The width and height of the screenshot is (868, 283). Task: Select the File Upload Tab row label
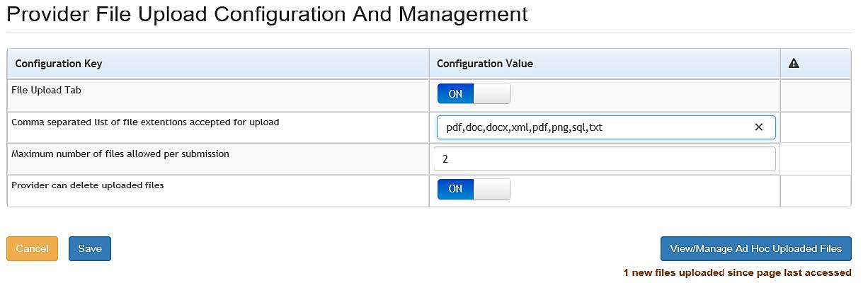47,90
